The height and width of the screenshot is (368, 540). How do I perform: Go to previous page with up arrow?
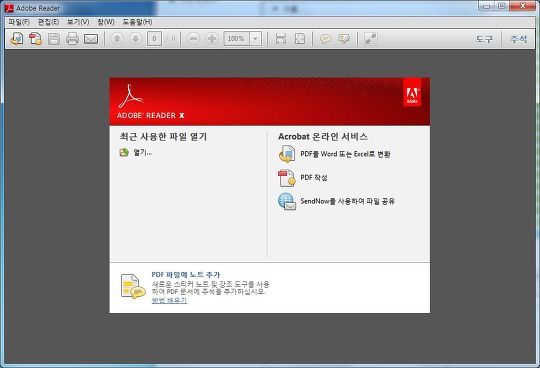pos(117,39)
